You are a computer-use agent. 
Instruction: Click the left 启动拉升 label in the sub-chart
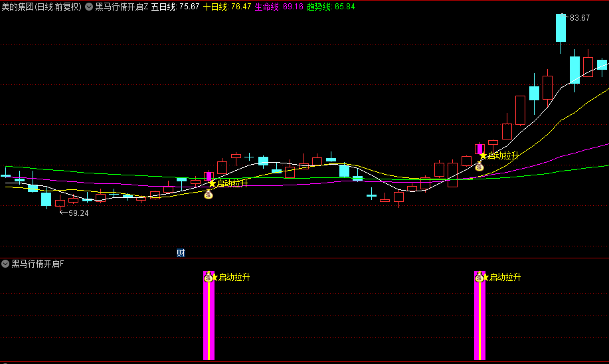click(x=234, y=278)
